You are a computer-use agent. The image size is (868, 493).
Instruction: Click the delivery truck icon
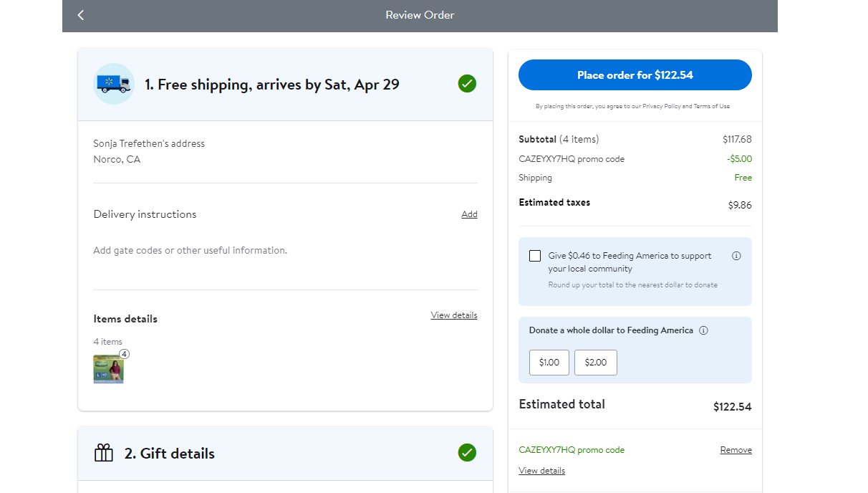pyautogui.click(x=114, y=84)
